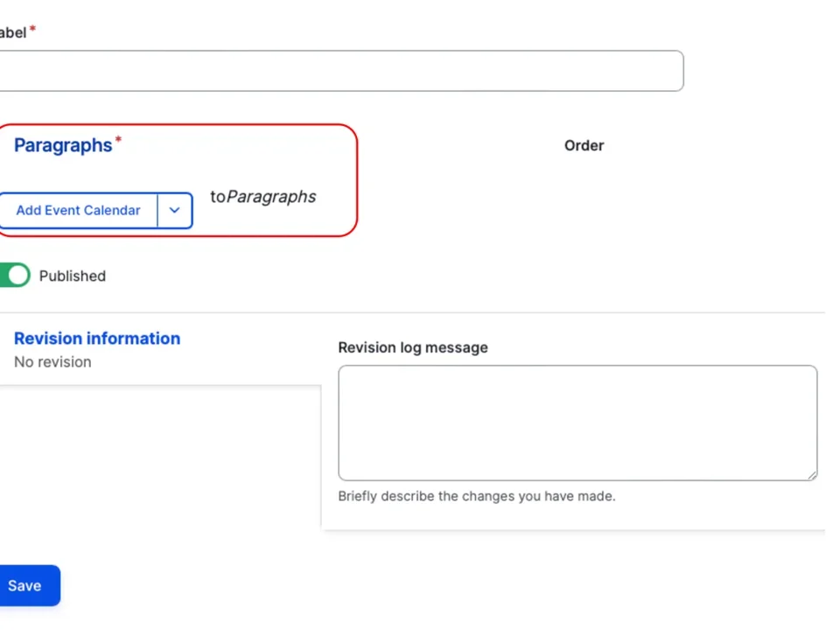Screen dimensions: 840x630
Task: Open Revision information vertical tab
Action: [96, 339]
